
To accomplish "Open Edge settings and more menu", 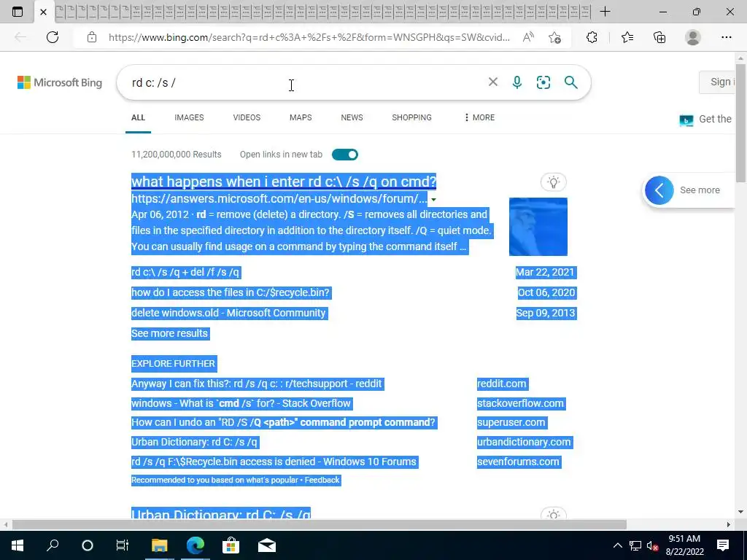I will tap(726, 37).
